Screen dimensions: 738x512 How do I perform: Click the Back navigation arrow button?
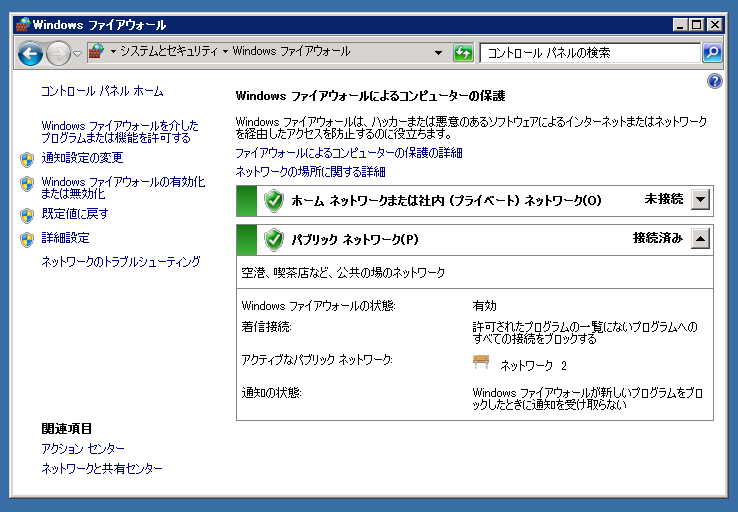click(30, 54)
